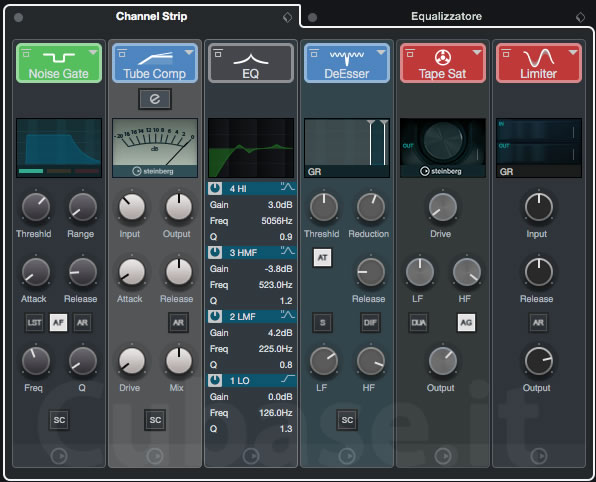Image resolution: width=596 pixels, height=482 pixels.
Task: Click the EQ curve display thumbnail
Action: point(251,148)
